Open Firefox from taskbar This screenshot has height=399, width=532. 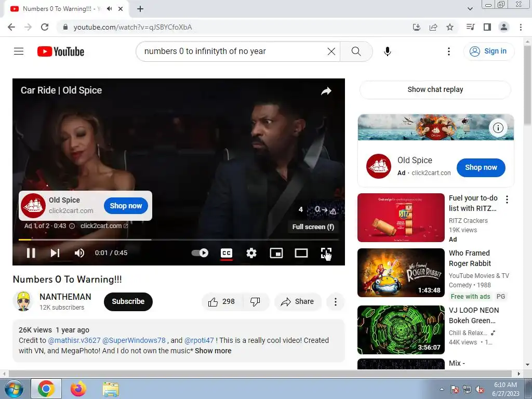coord(78,389)
